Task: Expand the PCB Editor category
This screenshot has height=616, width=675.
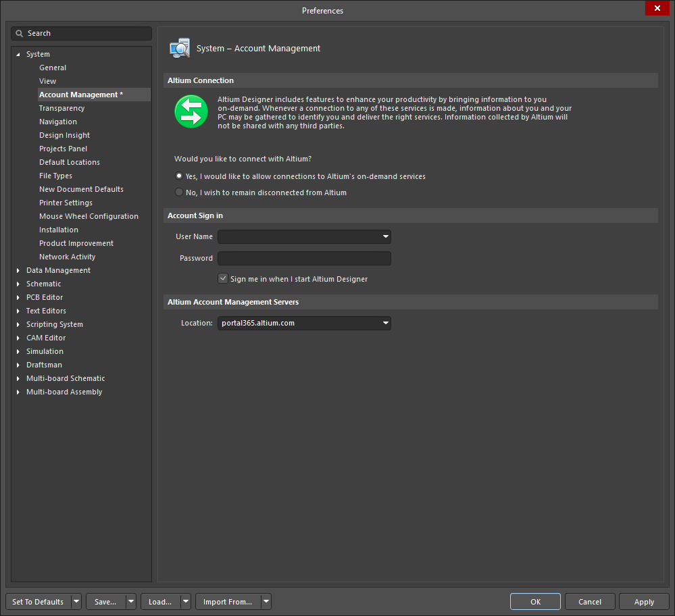Action: click(x=18, y=298)
